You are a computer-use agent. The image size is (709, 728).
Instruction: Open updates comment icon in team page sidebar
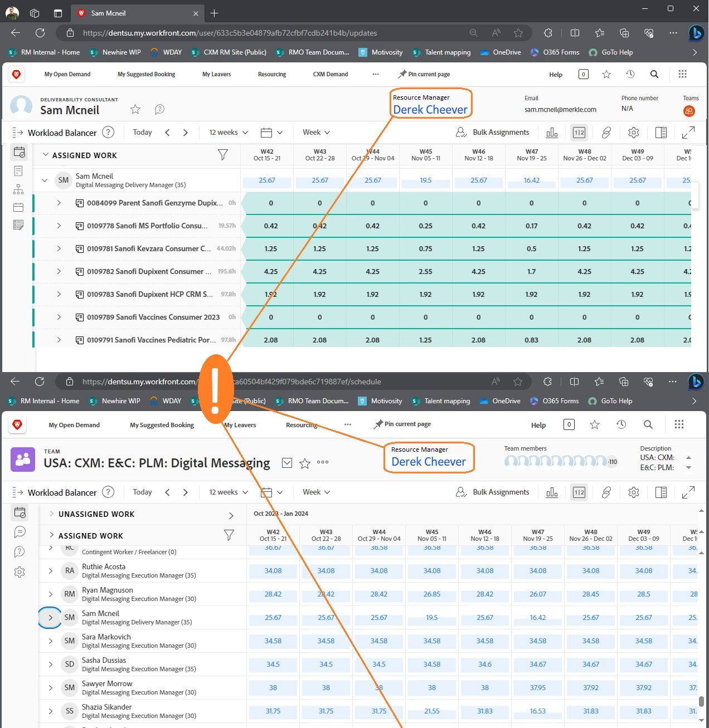pos(20,532)
